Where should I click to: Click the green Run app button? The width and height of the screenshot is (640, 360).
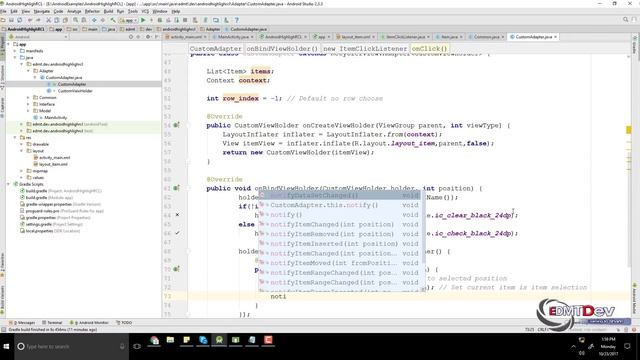click(x=143, y=20)
